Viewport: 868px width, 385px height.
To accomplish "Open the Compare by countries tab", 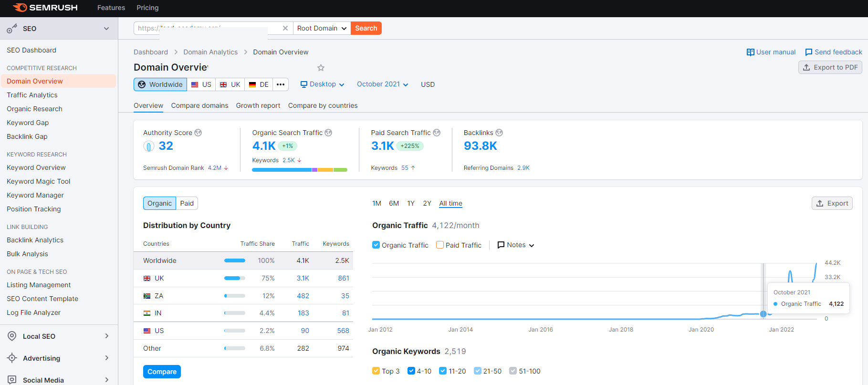I will pos(323,105).
